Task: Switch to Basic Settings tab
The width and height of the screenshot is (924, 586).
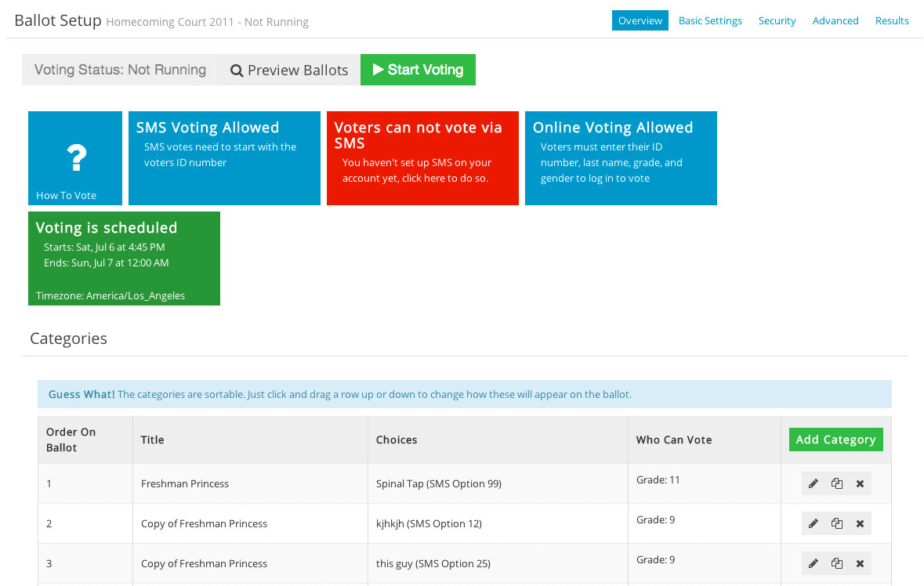Action: [x=710, y=20]
